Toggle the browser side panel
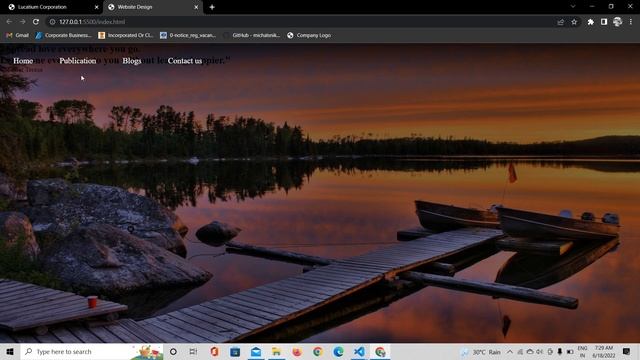This screenshot has width=640, height=360. pyautogui.click(x=604, y=22)
